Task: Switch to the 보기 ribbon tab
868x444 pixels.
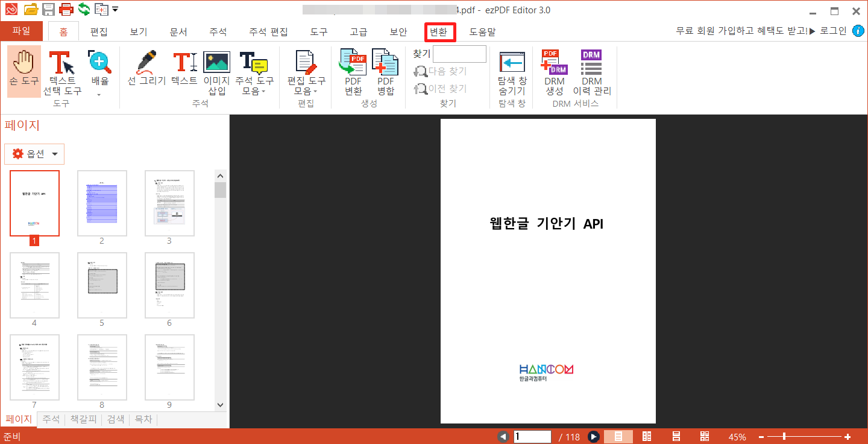Action: tap(139, 32)
